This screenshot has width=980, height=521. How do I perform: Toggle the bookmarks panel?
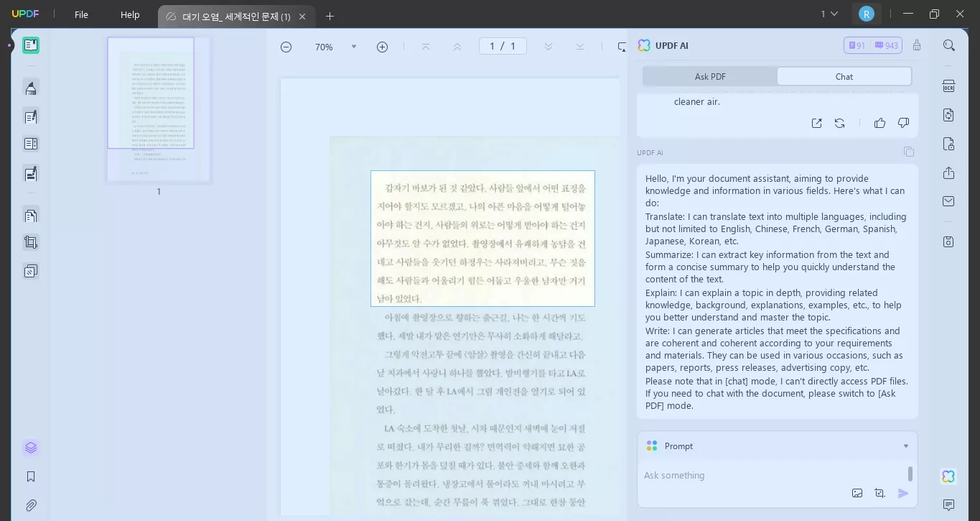[31, 476]
